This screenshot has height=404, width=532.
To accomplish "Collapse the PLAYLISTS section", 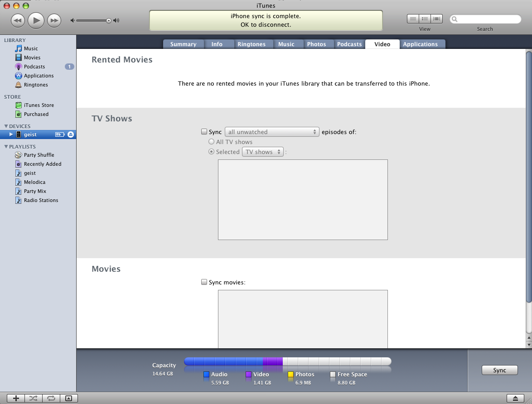I will 6,147.
